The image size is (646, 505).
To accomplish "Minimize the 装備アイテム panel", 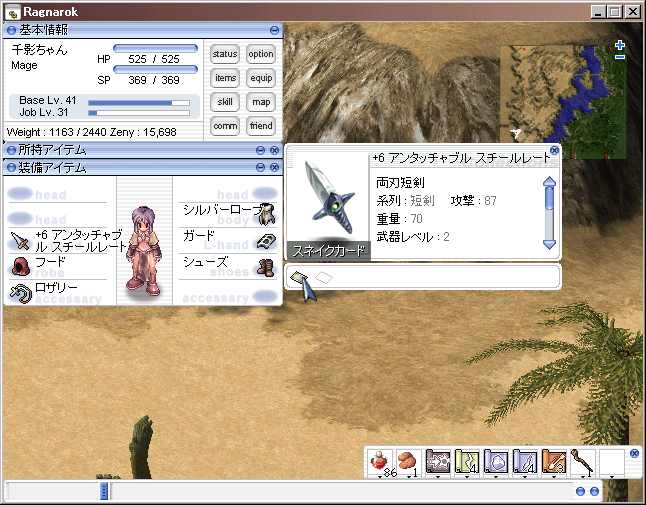I will click(x=260, y=167).
